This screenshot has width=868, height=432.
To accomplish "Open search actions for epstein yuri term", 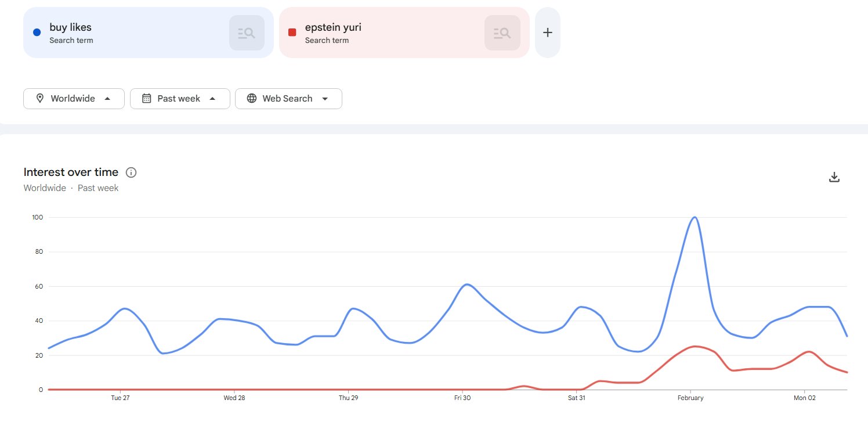I will tap(502, 33).
